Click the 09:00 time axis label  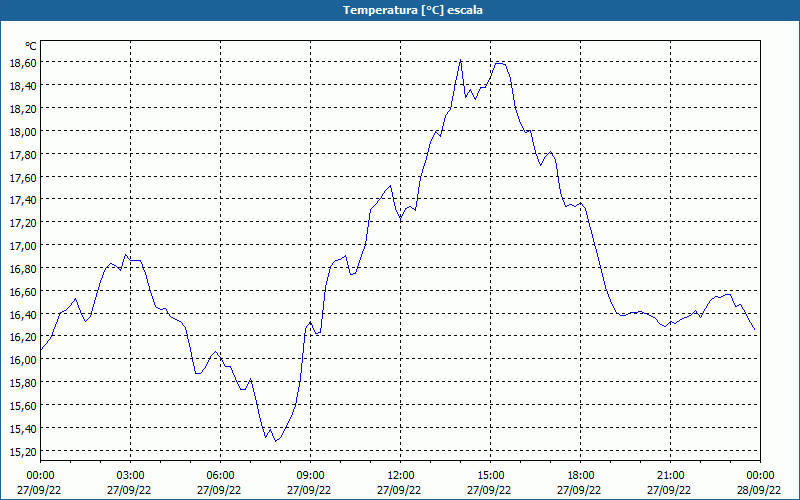[x=310, y=476]
